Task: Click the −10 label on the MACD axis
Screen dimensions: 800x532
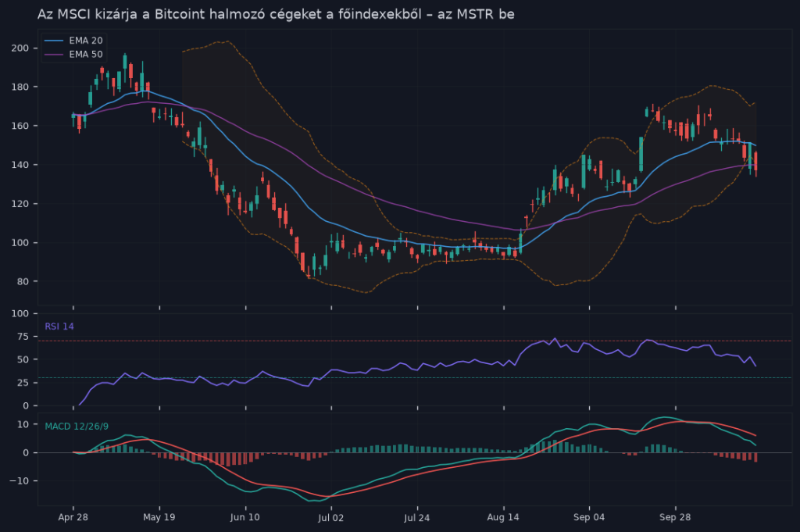Action: [x=20, y=481]
